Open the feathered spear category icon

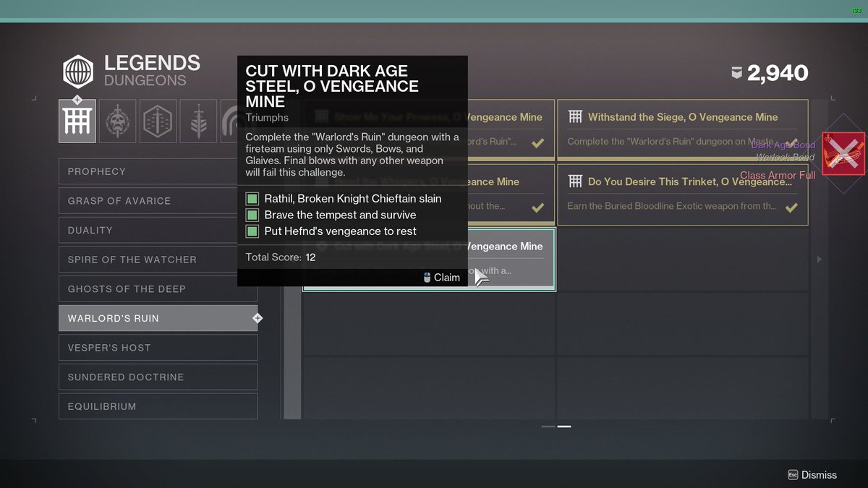[198, 121]
